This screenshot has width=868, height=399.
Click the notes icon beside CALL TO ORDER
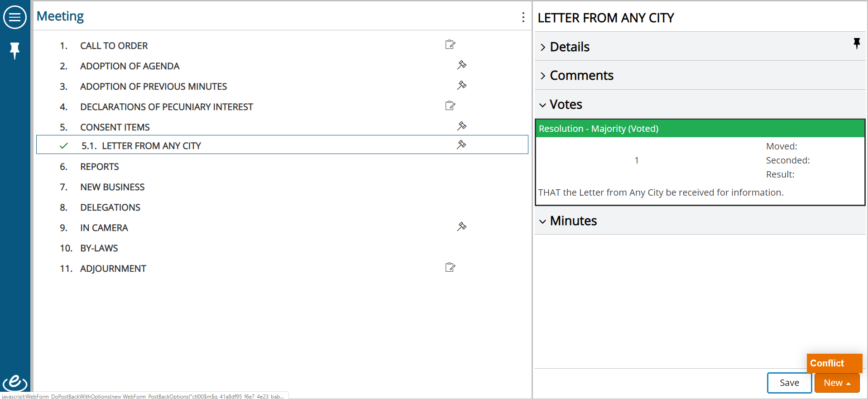(450, 44)
